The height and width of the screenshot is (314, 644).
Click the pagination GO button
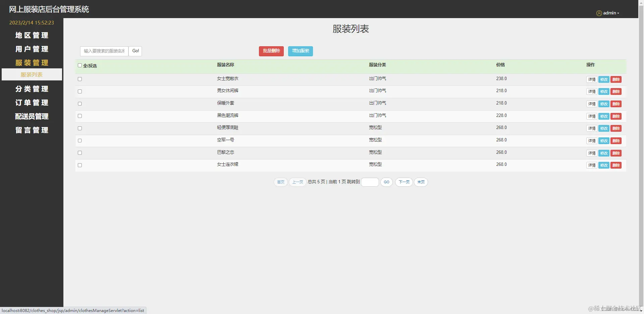point(386,182)
